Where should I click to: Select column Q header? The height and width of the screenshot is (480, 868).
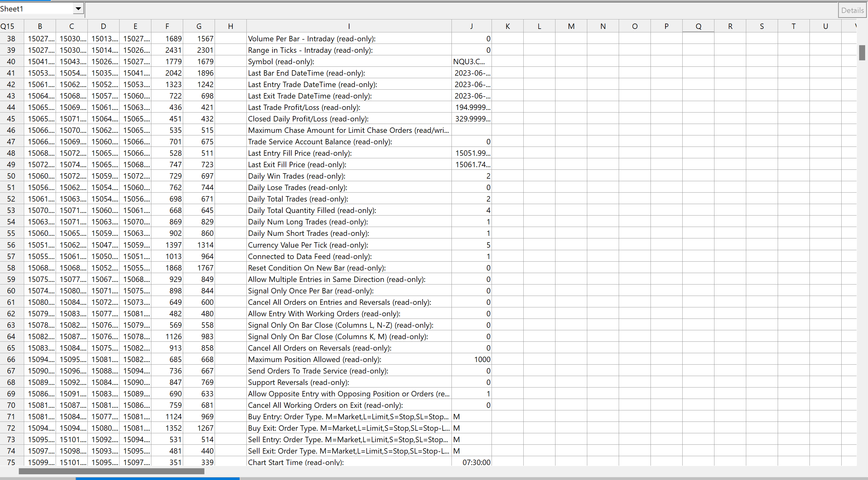click(x=698, y=26)
